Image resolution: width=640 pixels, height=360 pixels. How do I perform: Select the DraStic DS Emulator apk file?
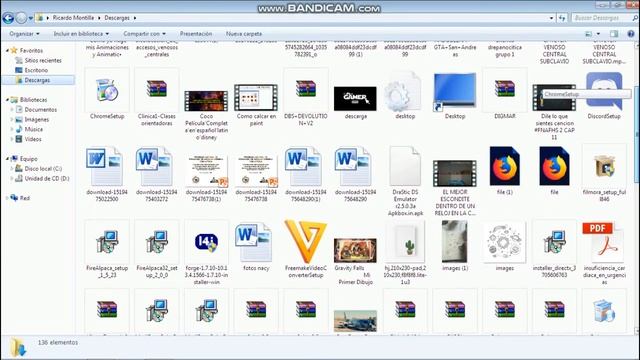pos(405,167)
